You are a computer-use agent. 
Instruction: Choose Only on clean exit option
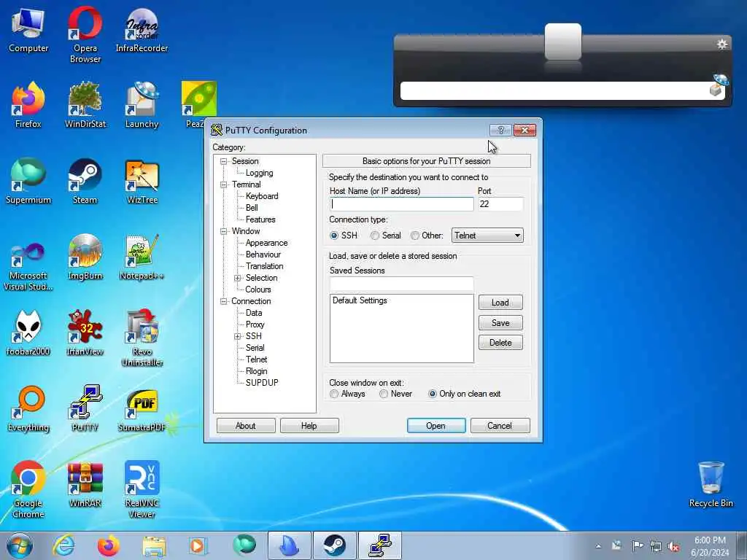pyautogui.click(x=432, y=394)
